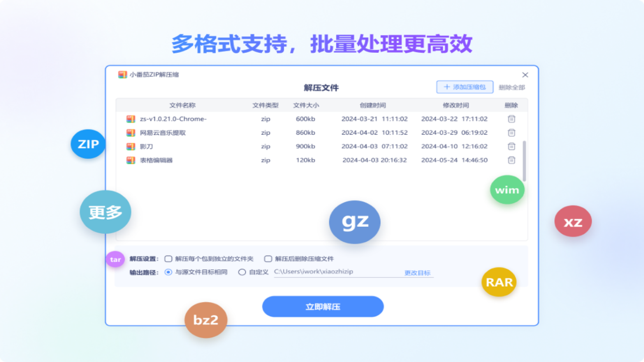Screen dimensions: 644x362
Task: Click the RAR format badge
Action: (499, 282)
